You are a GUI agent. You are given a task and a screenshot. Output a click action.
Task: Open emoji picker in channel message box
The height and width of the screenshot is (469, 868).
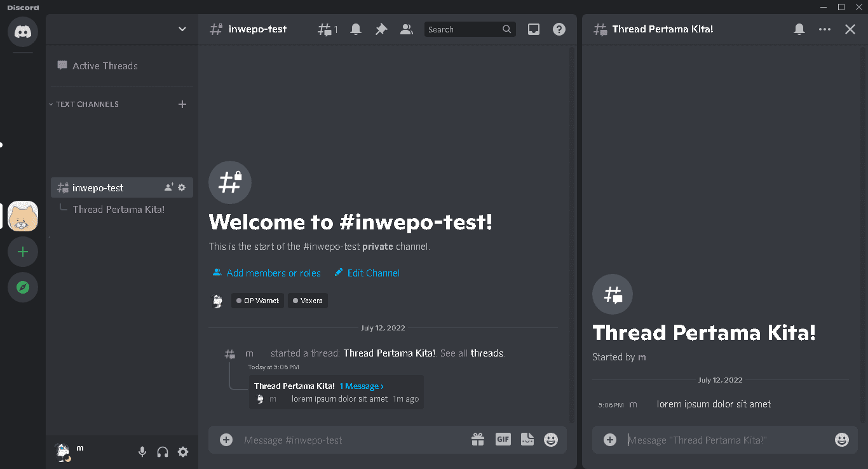[551, 439]
